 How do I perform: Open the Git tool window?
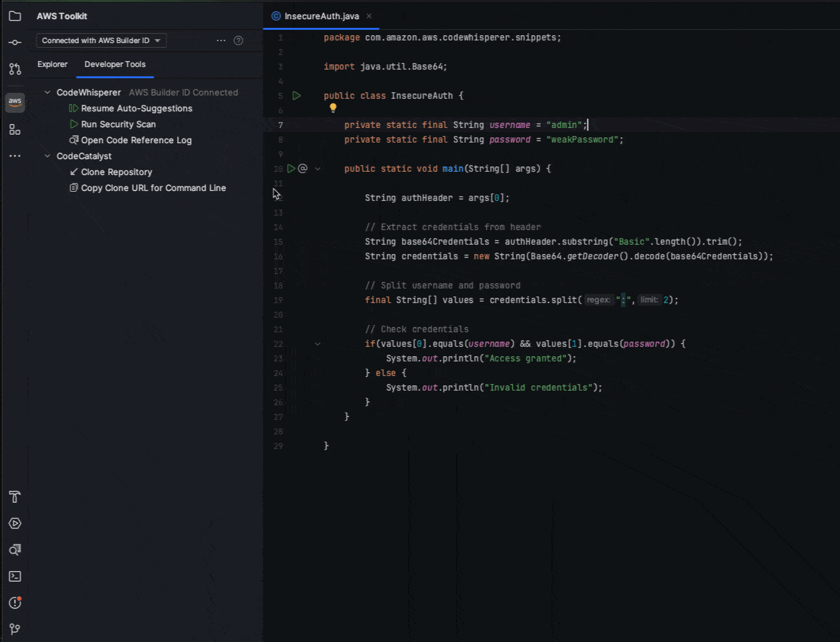click(x=15, y=629)
